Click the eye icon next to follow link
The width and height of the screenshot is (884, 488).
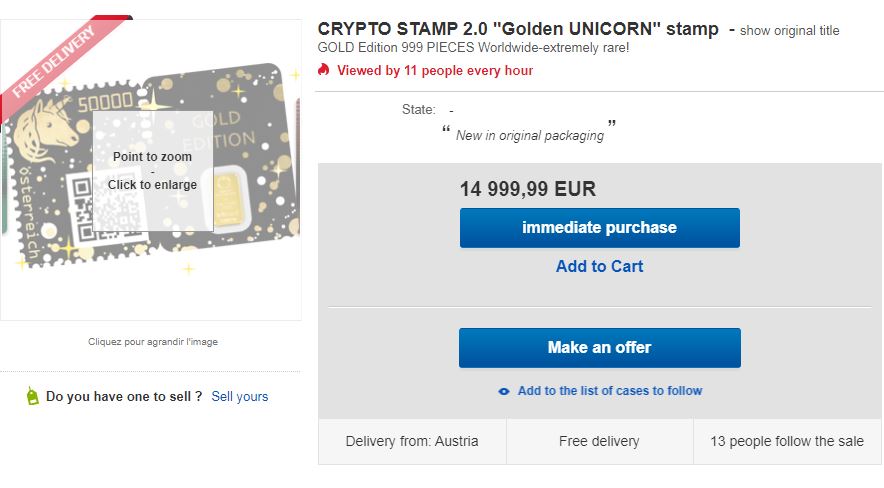pos(504,391)
